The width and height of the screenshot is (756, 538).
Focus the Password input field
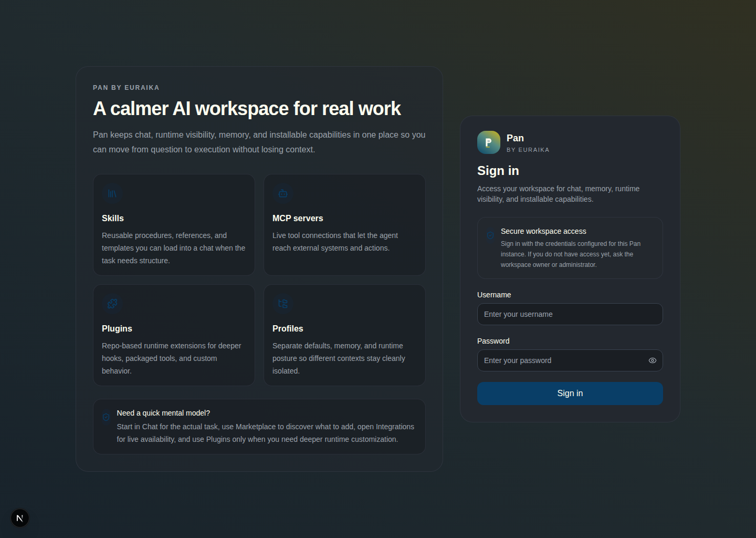click(570, 360)
